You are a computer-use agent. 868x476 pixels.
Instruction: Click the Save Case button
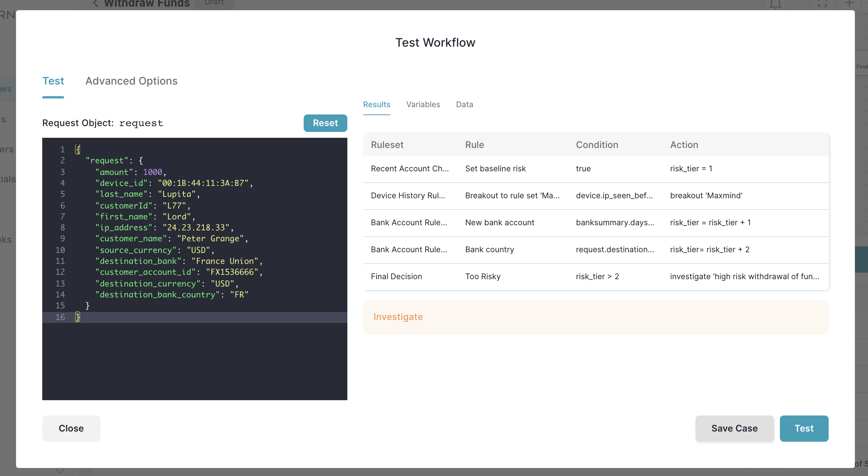[x=734, y=428]
